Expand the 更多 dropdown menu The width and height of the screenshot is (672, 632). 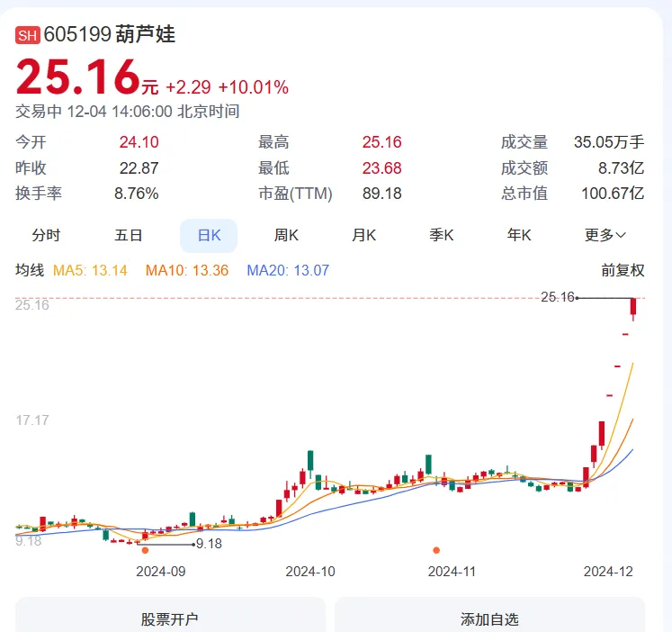(605, 235)
